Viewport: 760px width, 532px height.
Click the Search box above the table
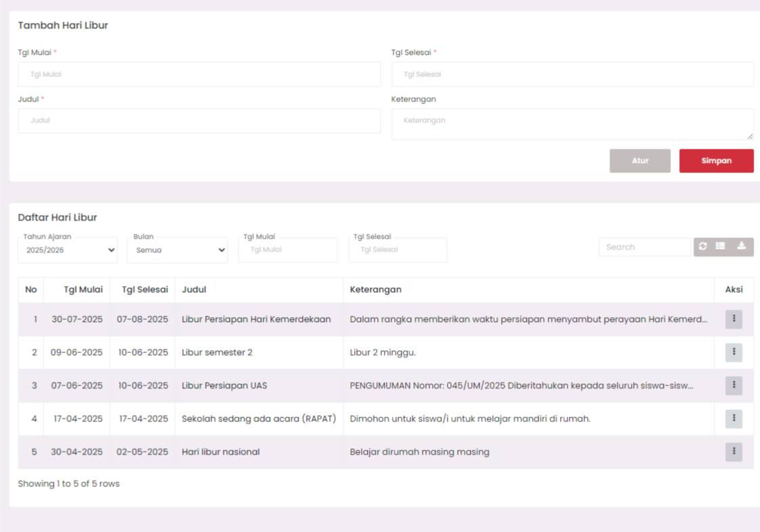tap(644, 247)
